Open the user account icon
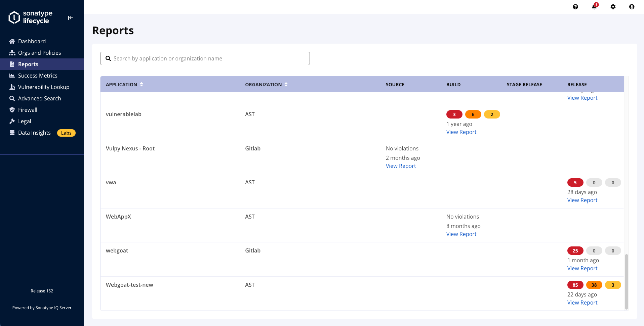The image size is (644, 326). tap(632, 7)
